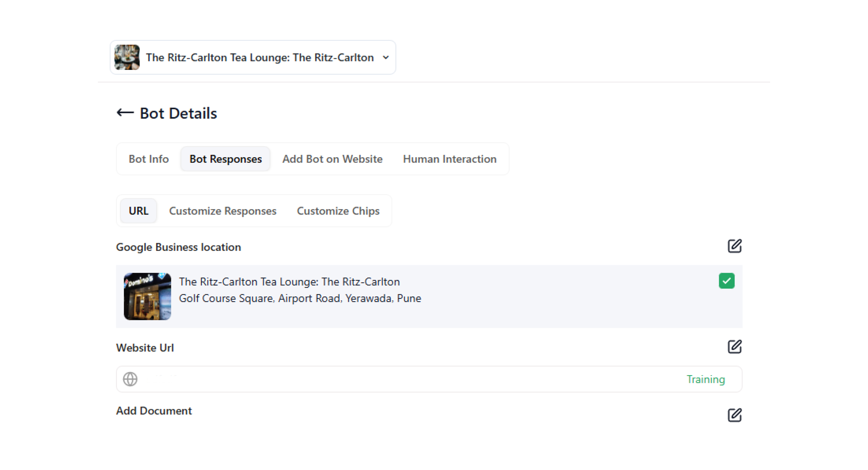Open the Add Bot on Website tab
The height and width of the screenshot is (470, 868).
[x=332, y=159]
